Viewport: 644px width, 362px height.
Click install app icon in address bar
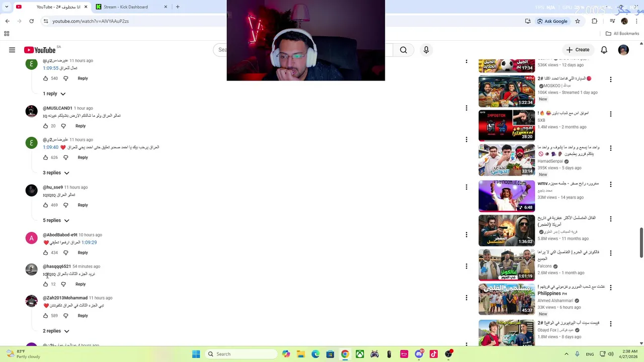[528, 21]
